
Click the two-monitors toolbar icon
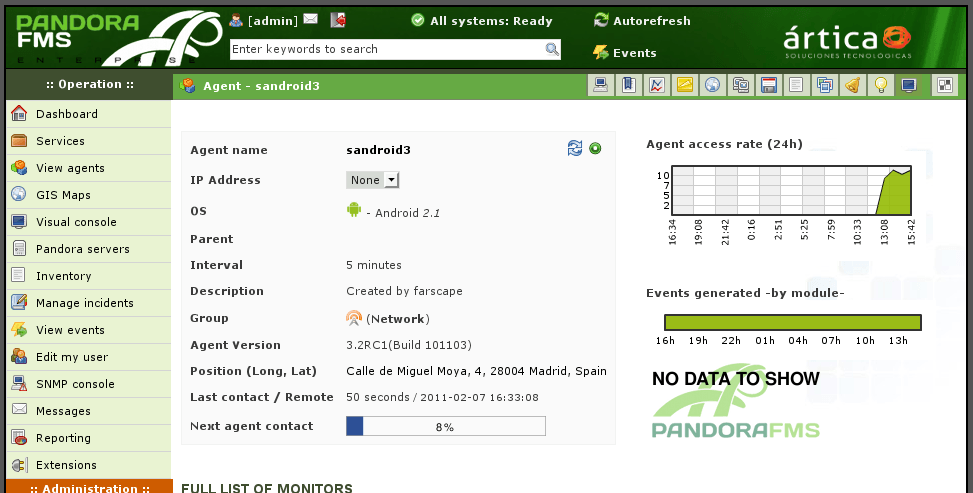(740, 85)
